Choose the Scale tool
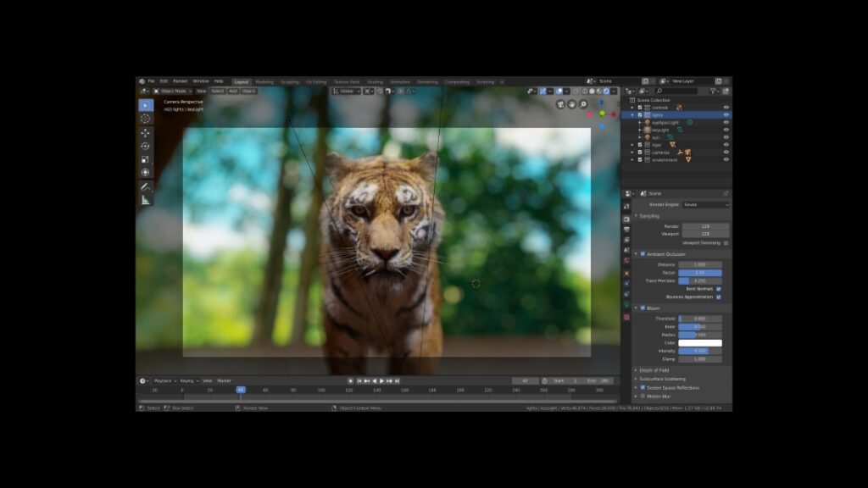868x488 pixels. tap(145, 159)
